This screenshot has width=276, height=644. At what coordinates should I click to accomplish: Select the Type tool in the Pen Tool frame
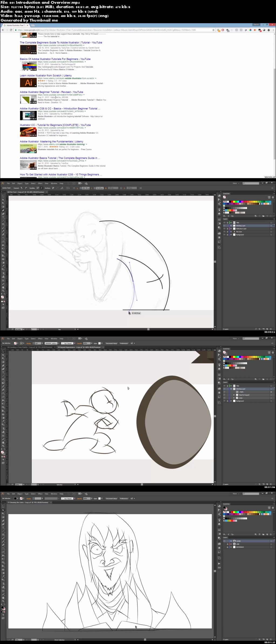coord(3,217)
